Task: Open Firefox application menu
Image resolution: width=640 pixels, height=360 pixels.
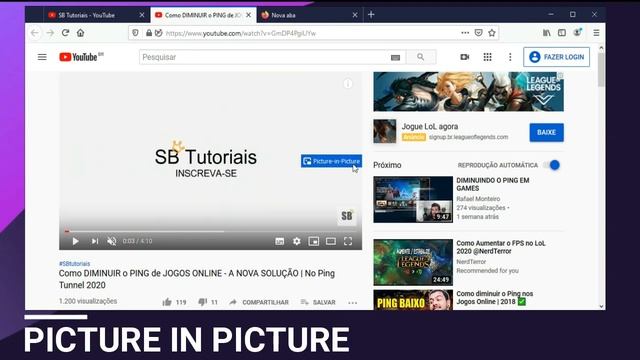Action: point(596,33)
